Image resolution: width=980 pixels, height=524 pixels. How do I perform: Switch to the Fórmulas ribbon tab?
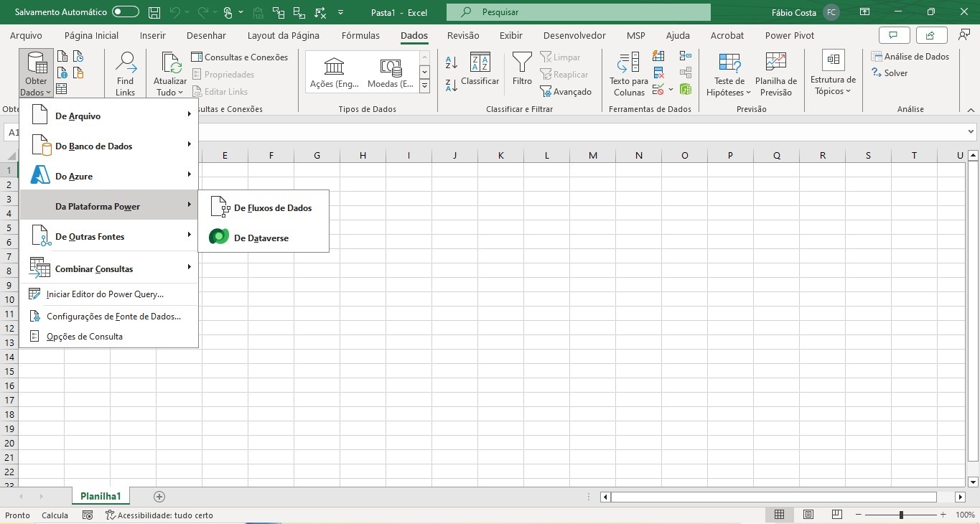(x=360, y=35)
